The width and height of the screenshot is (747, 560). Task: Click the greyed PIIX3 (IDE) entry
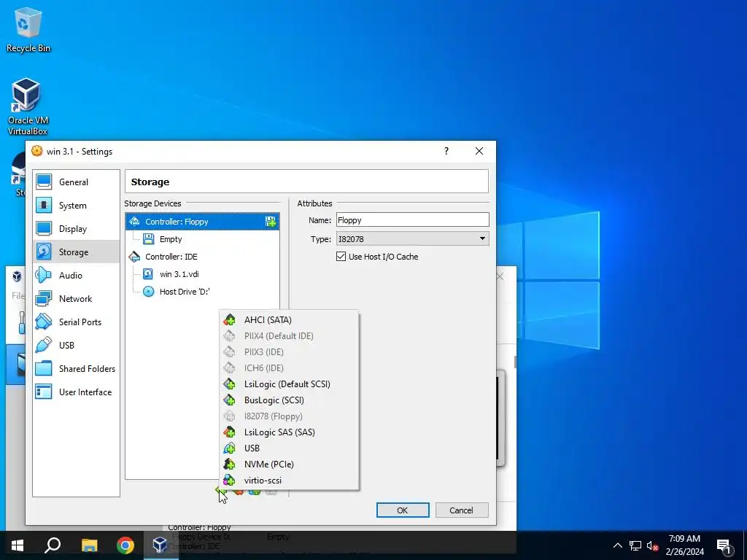pos(289,352)
